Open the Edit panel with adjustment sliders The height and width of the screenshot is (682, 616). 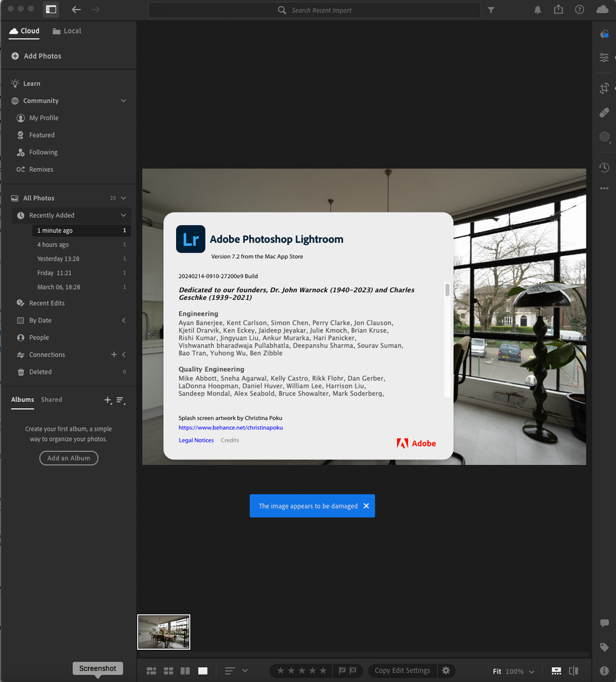[604, 58]
